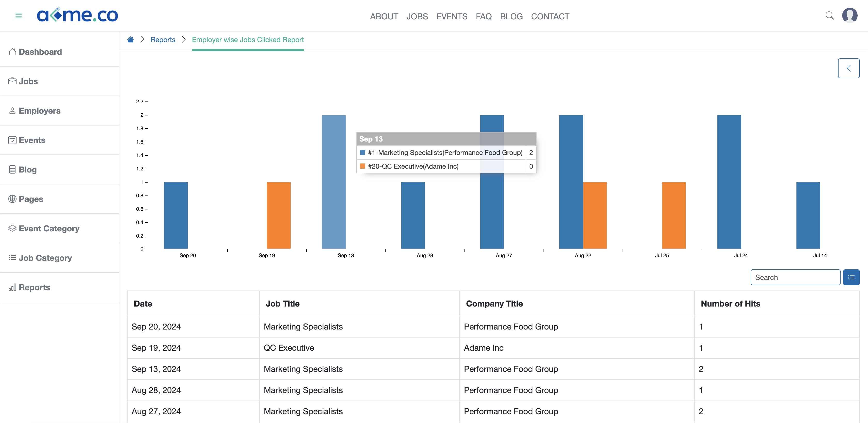Click the search icon in top navbar
868x423 pixels.
(x=829, y=15)
